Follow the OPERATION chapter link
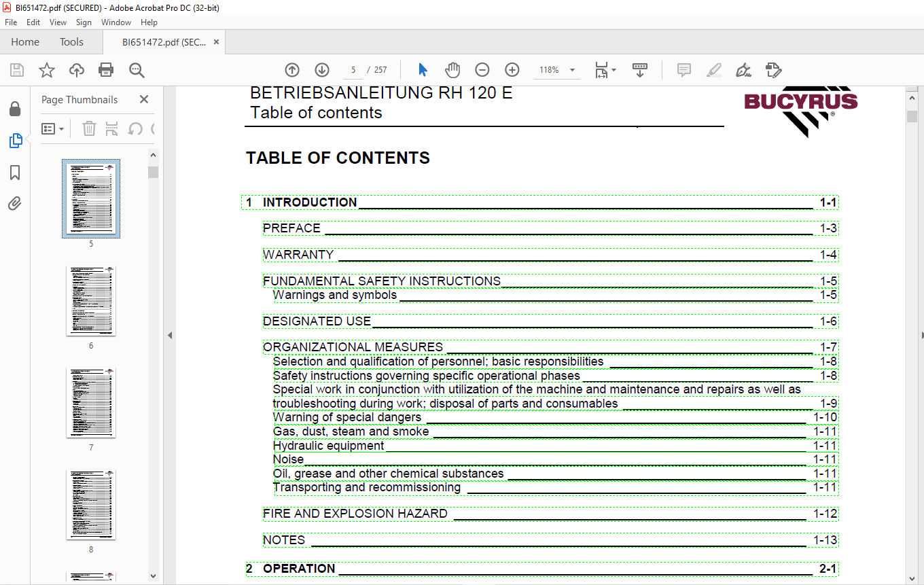924x585 pixels. (x=542, y=569)
